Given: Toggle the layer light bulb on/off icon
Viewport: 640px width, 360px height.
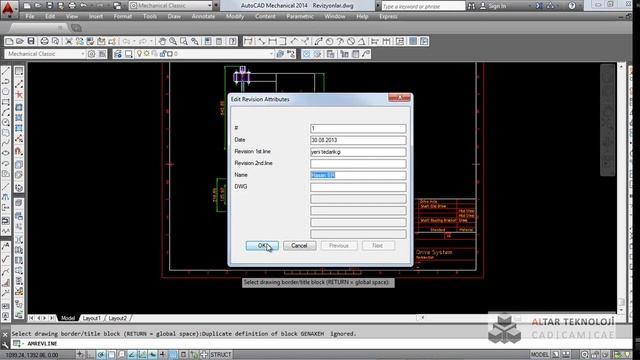Looking at the screenshot, I should click(139, 54).
